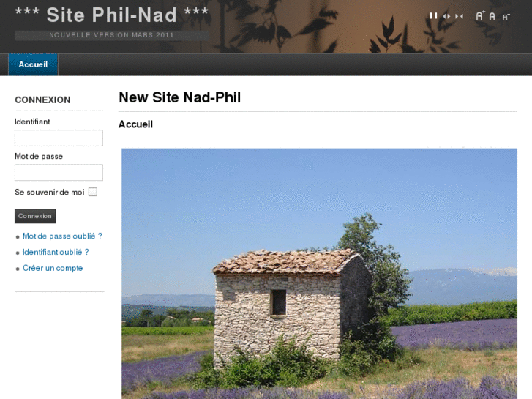Viewport: 532px width, 399px height.
Task: Click the pause-shaped layout icon in the header
Action: click(433, 16)
